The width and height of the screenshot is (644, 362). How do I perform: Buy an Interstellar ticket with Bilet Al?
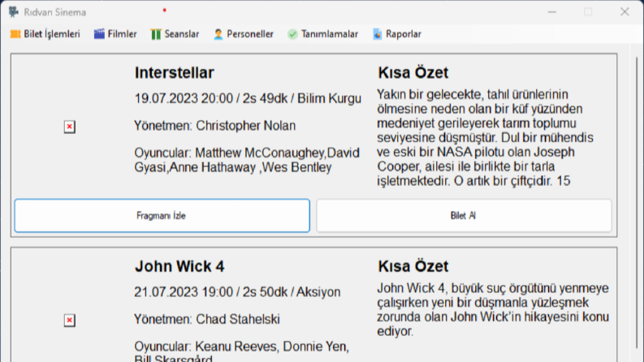464,215
